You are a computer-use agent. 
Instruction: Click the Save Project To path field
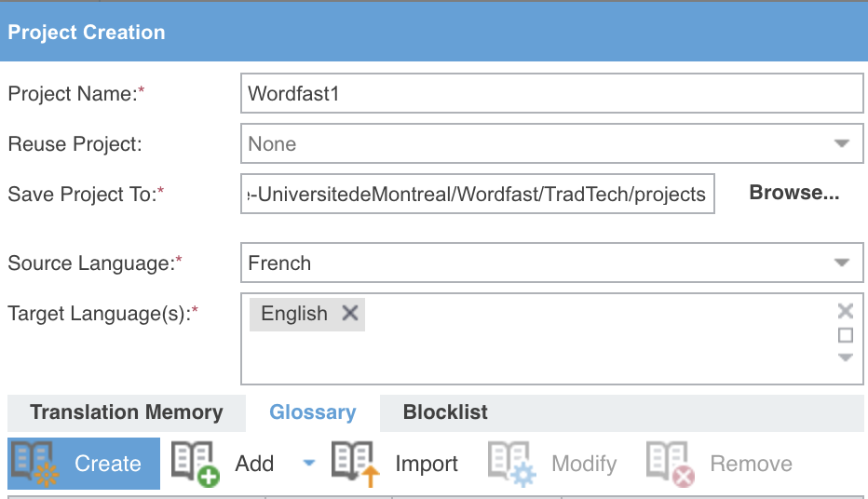point(478,195)
